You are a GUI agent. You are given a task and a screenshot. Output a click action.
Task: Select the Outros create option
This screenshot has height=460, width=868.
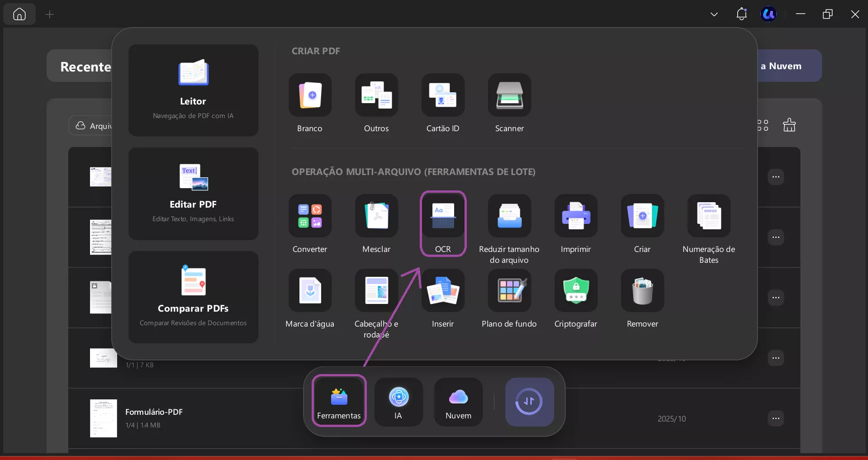376,104
